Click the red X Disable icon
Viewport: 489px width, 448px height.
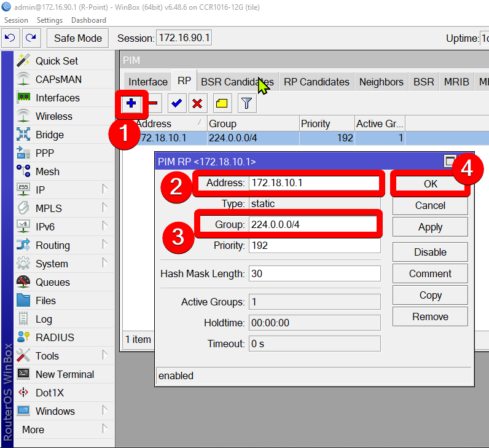[x=197, y=103]
